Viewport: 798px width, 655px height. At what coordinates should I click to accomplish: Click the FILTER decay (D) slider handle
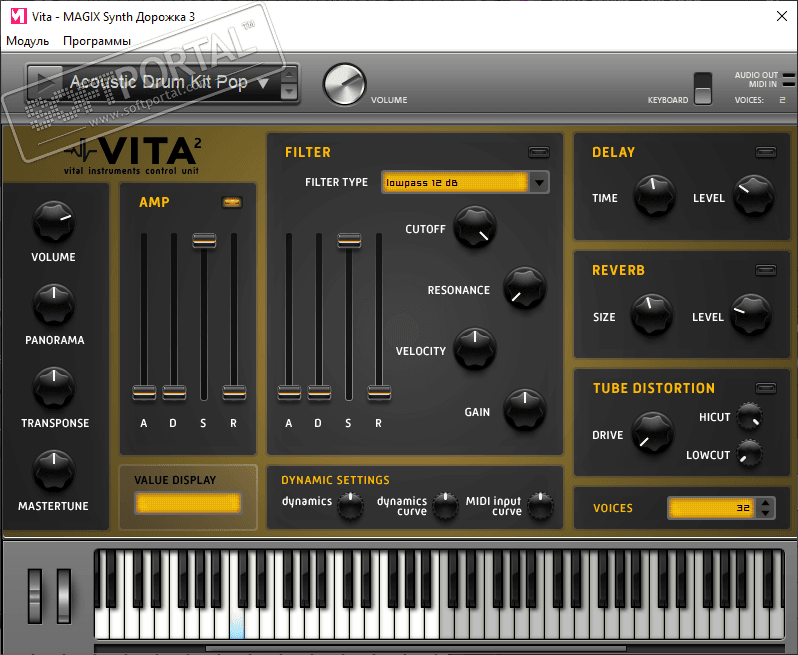[319, 392]
